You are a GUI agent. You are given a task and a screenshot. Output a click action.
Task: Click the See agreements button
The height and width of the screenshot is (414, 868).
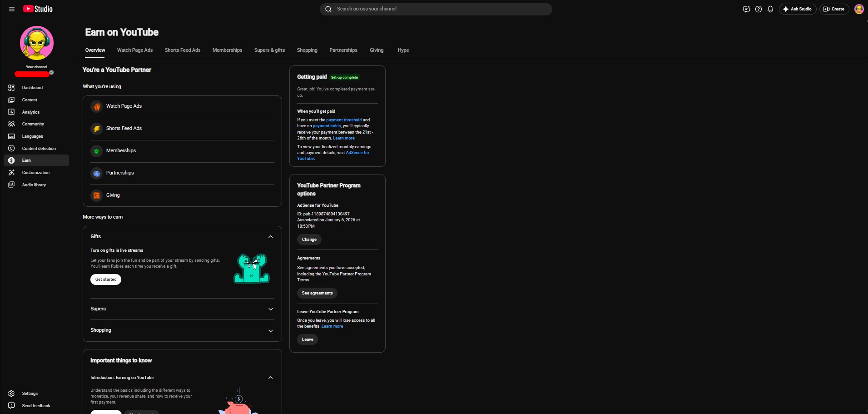coord(317,293)
